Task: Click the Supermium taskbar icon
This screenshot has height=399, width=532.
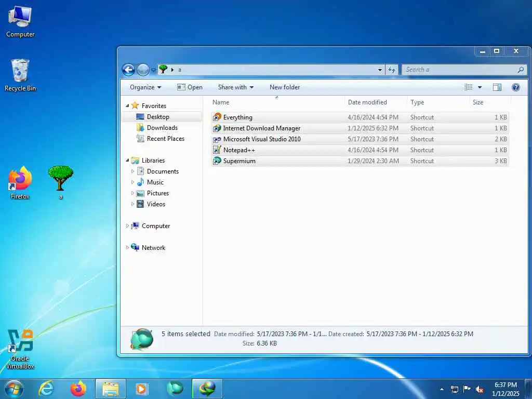Action: pos(175,389)
